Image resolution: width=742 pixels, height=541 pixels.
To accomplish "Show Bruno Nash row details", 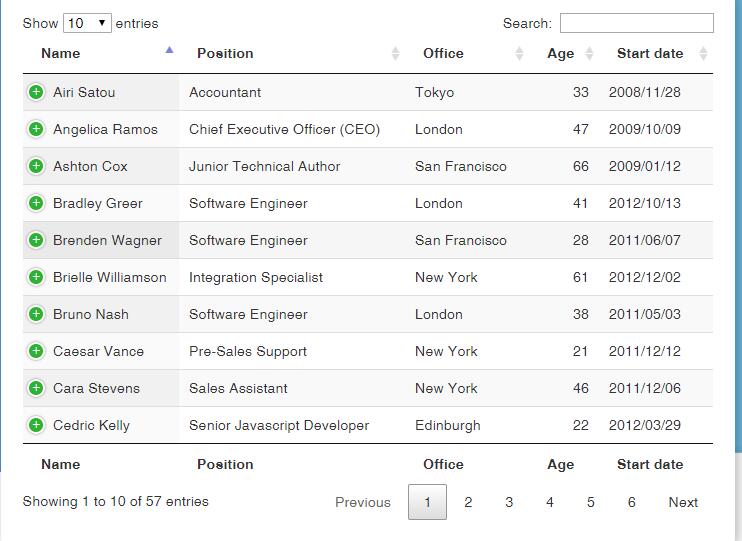I will click(36, 314).
